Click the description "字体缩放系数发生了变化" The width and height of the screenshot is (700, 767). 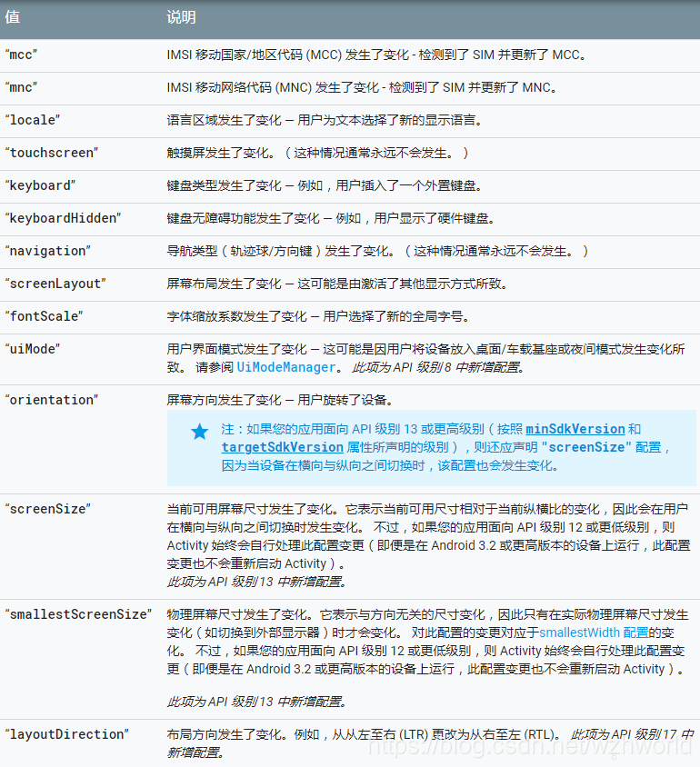coord(236,316)
